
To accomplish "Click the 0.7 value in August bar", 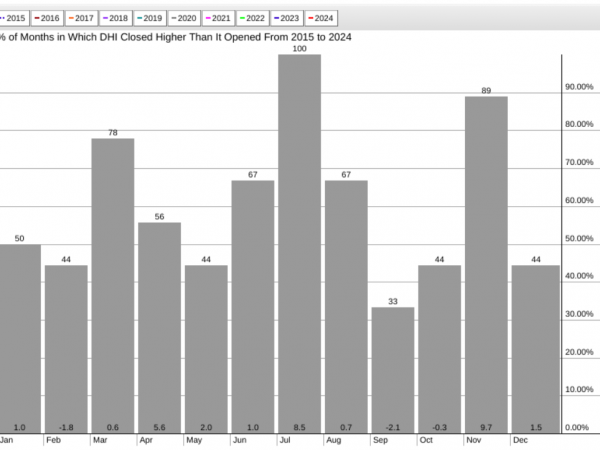I will [x=346, y=427].
